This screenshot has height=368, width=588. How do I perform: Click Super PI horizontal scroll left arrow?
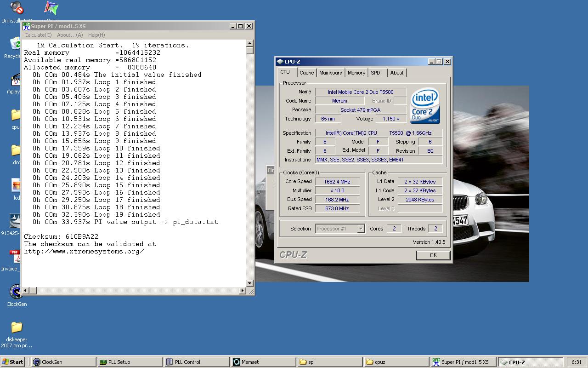click(26, 290)
